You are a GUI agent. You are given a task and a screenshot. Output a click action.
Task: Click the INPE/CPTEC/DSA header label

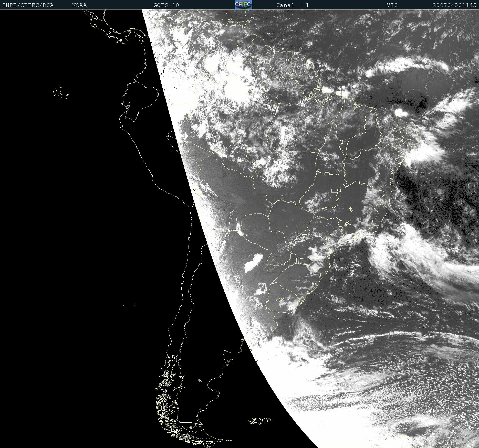click(x=28, y=5)
